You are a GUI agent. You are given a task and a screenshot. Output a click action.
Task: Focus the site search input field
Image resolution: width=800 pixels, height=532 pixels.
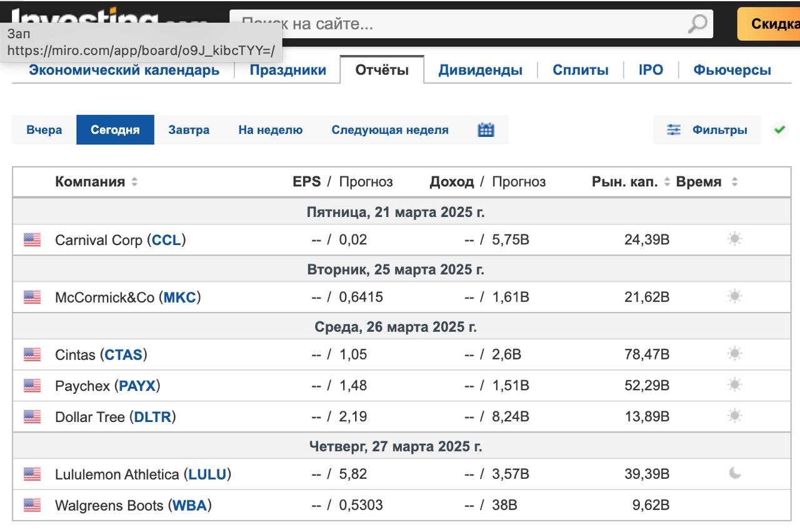pos(457,24)
